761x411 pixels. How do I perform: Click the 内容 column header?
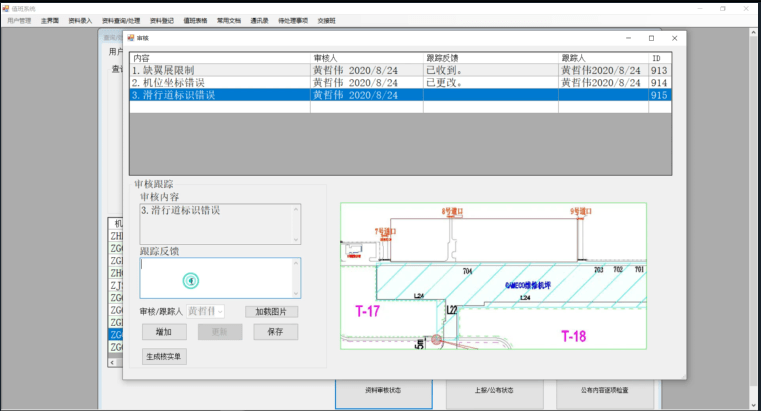(x=220, y=58)
